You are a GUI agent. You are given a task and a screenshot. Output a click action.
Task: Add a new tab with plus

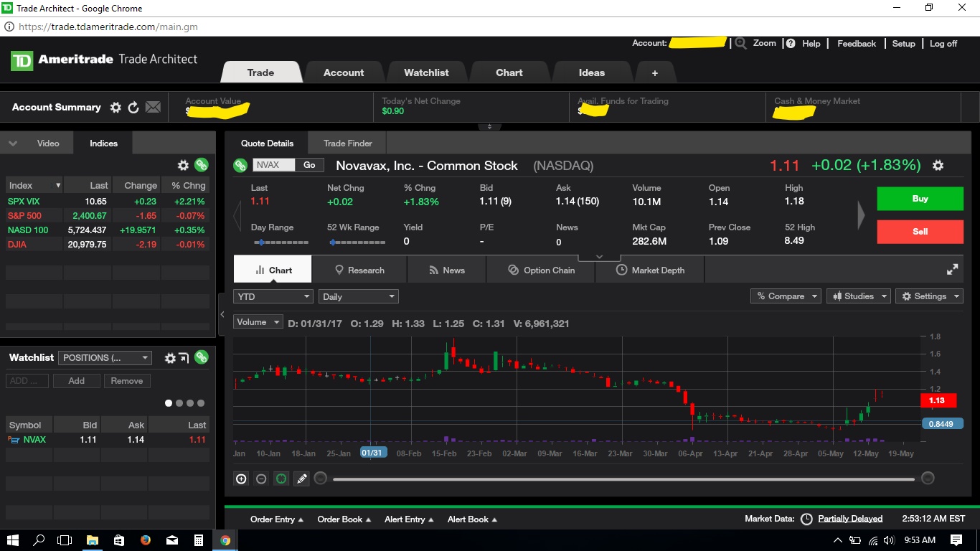click(654, 72)
